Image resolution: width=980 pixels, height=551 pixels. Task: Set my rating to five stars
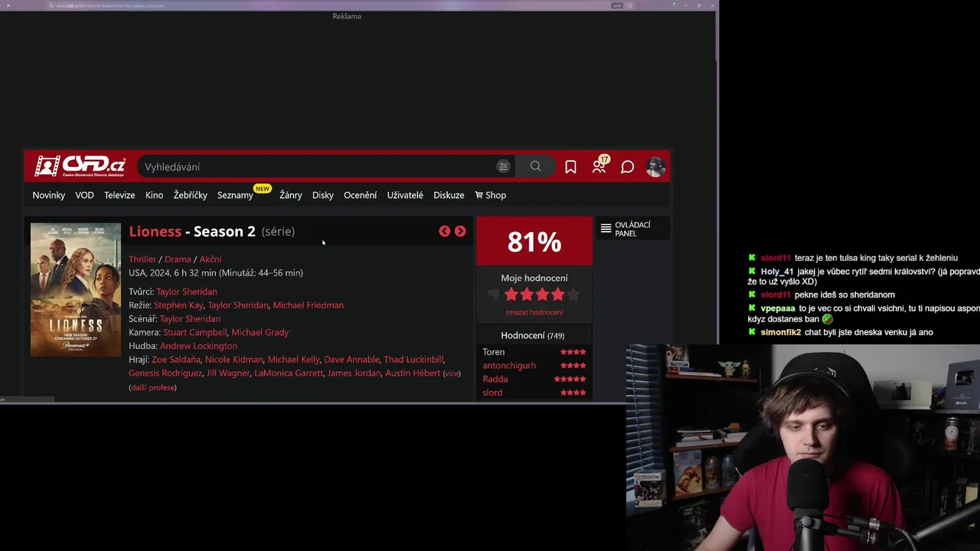[573, 295]
